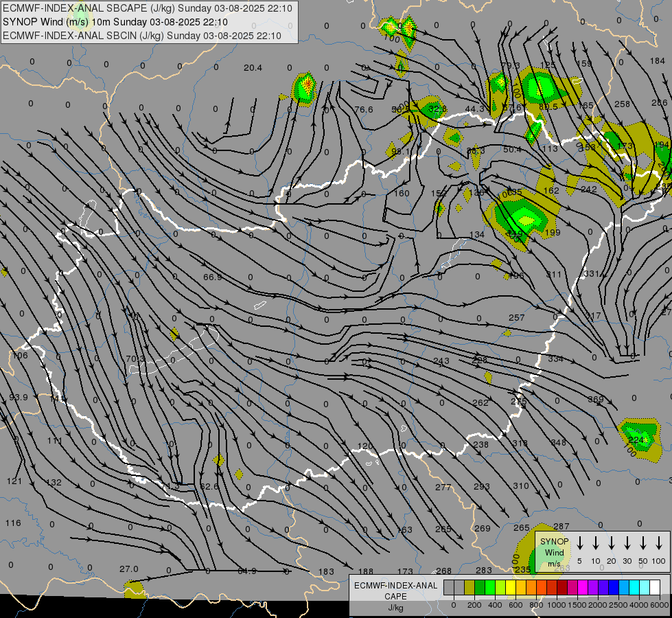This screenshot has height=618, width=672.
Task: Click the CAPE value 50.4
Action: (512, 149)
